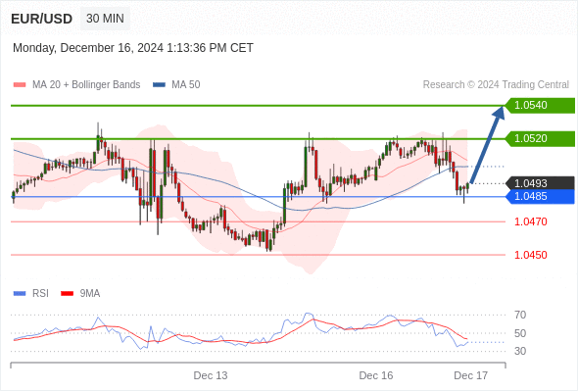
Task: Click the 1.0493 current price tag
Action: coord(540,183)
